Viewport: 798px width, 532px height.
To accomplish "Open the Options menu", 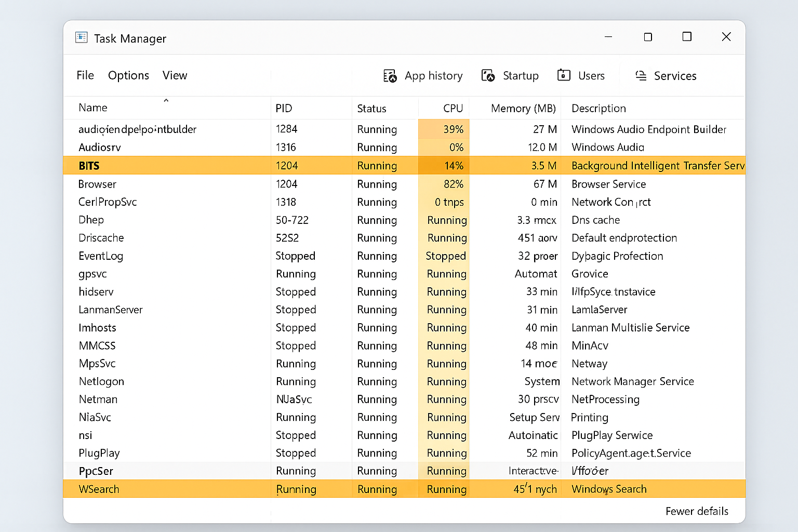I will point(128,76).
